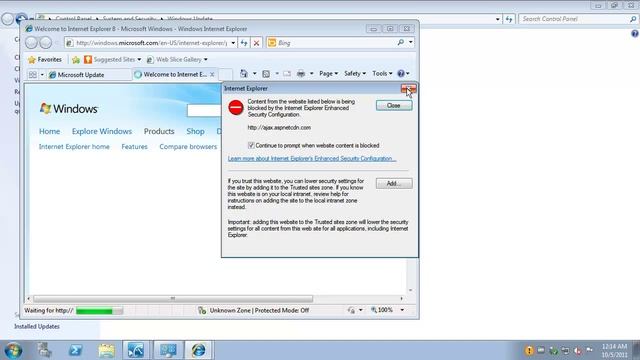Expand the tab list dropdown arrow
640x360 pixels.
pyautogui.click(x=42, y=75)
